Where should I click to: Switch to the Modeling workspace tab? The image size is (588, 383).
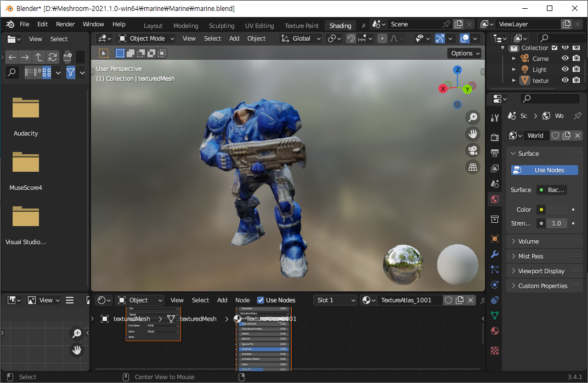[185, 25]
